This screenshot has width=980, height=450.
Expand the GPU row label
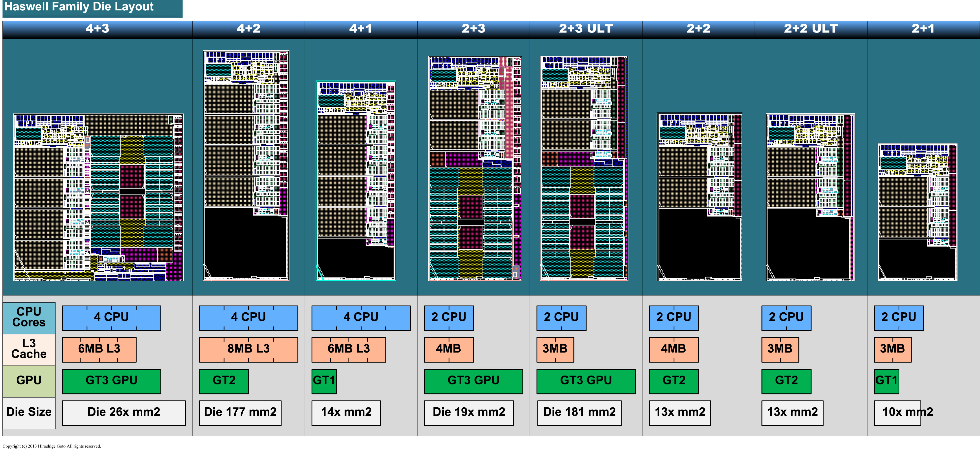29,381
